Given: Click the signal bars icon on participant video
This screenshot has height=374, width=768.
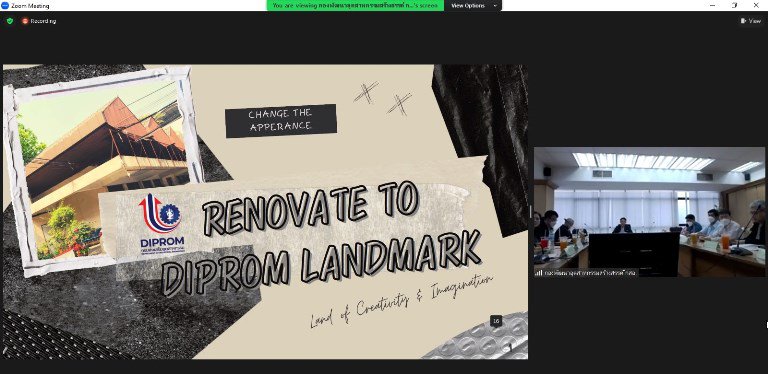Looking at the screenshot, I should (x=539, y=273).
